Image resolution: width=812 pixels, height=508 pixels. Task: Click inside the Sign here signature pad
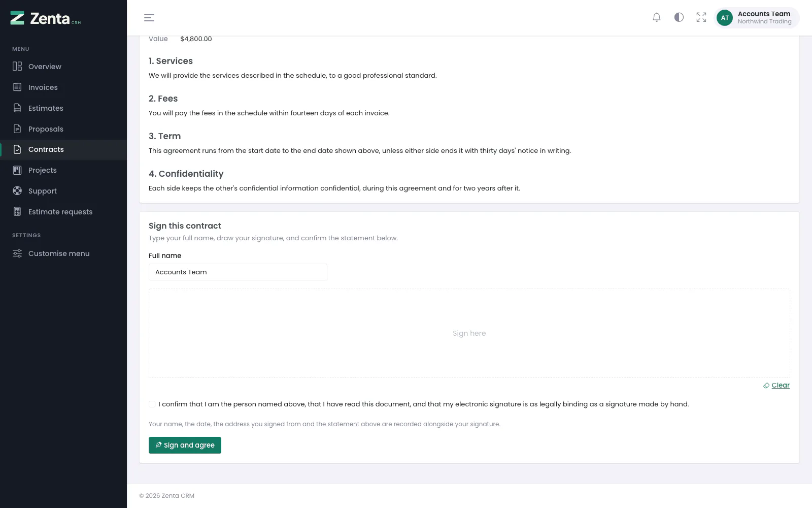pos(469,333)
